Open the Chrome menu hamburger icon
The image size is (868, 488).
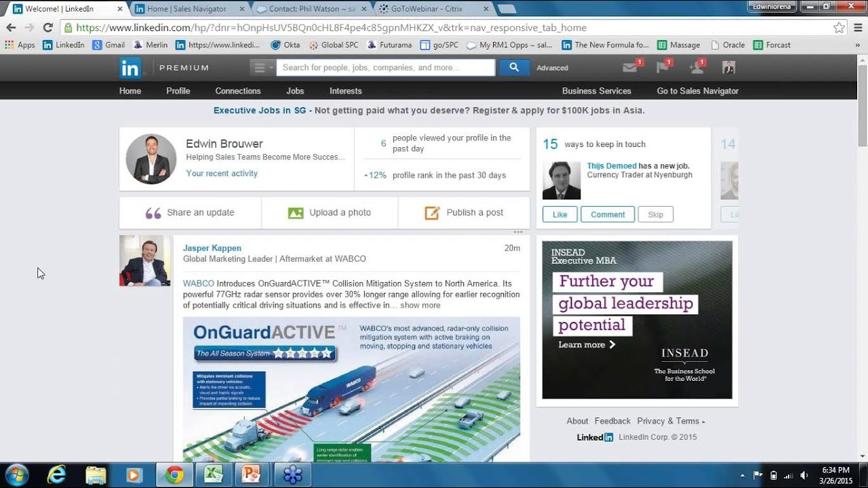[x=857, y=28]
